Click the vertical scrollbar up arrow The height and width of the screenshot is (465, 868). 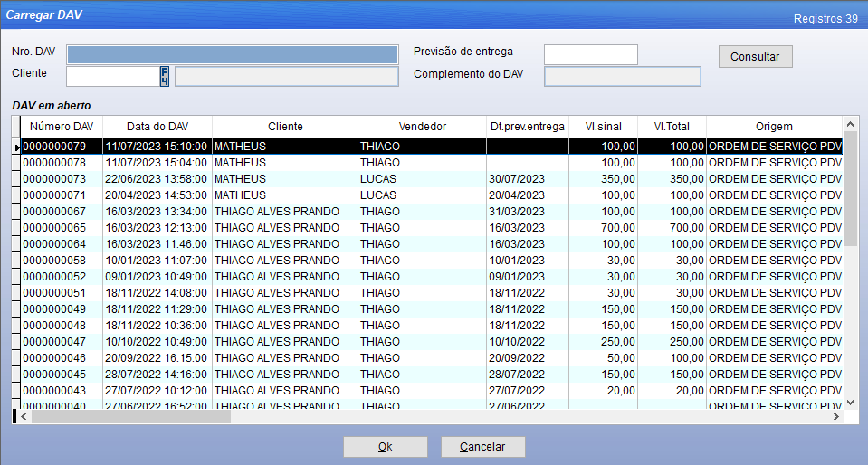pos(850,123)
